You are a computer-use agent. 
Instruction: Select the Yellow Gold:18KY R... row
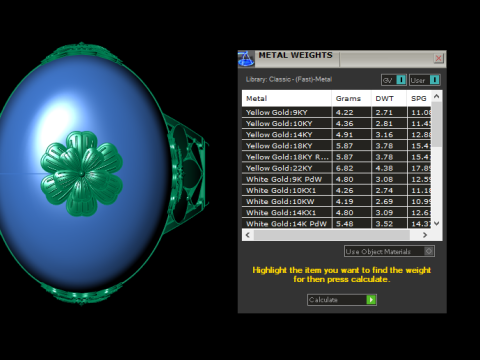[x=336, y=157]
